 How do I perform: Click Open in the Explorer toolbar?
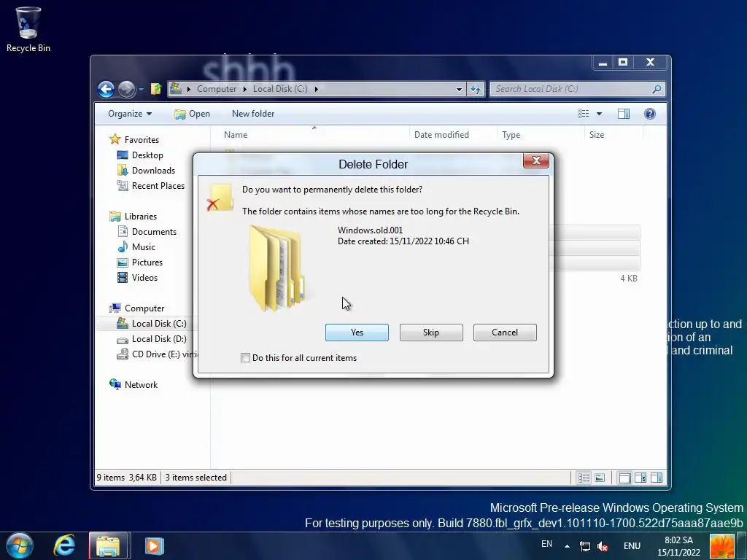192,114
